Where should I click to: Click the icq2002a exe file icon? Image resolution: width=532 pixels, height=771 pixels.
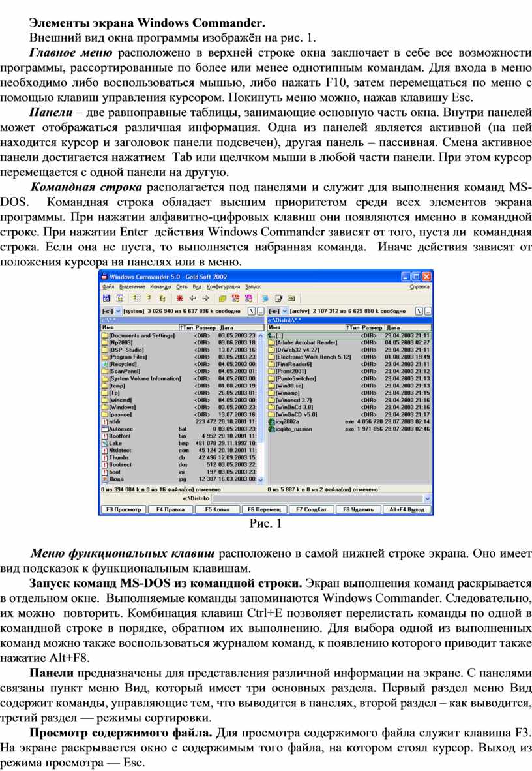tap(271, 421)
